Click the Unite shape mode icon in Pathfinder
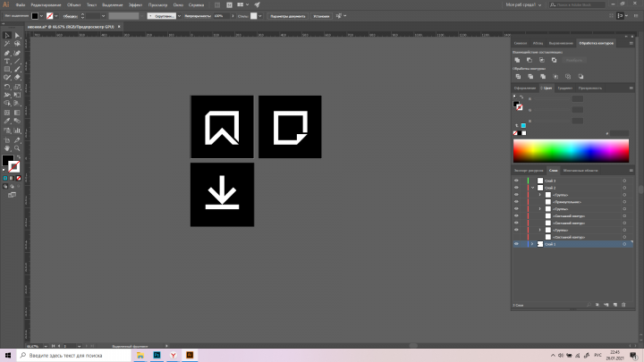 point(517,60)
